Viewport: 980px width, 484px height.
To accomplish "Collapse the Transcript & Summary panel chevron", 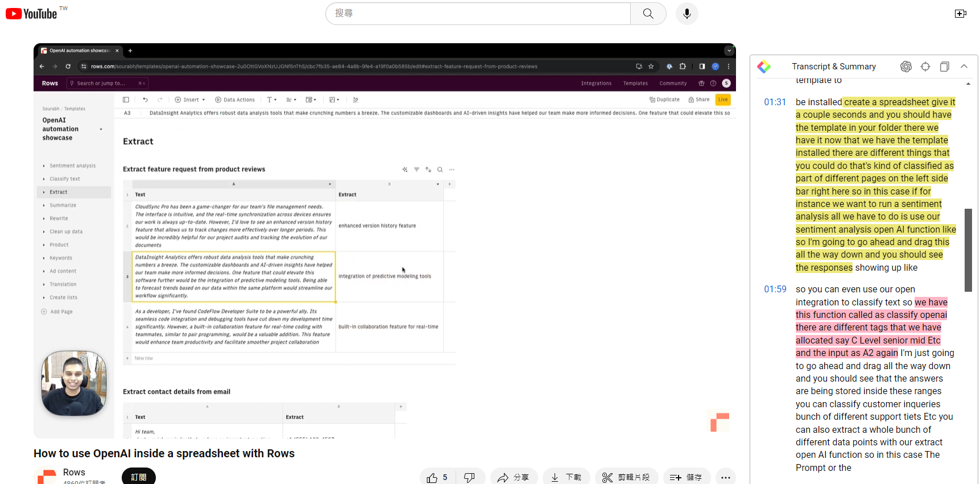I will (x=964, y=67).
